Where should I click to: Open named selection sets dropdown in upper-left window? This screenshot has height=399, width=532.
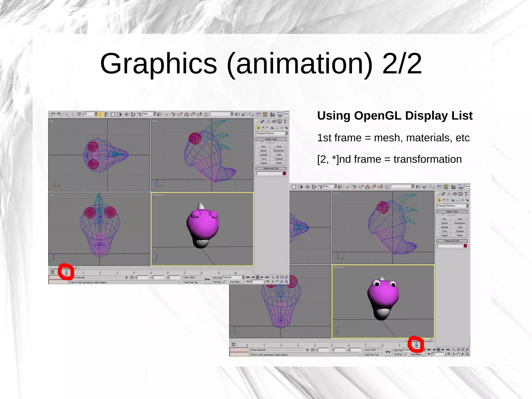pyautogui.click(x=221, y=114)
